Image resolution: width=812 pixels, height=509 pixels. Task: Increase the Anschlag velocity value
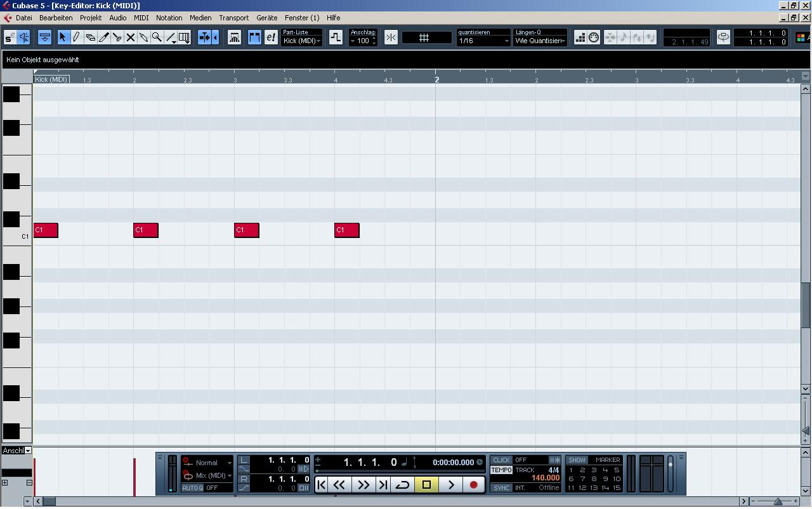(374, 38)
